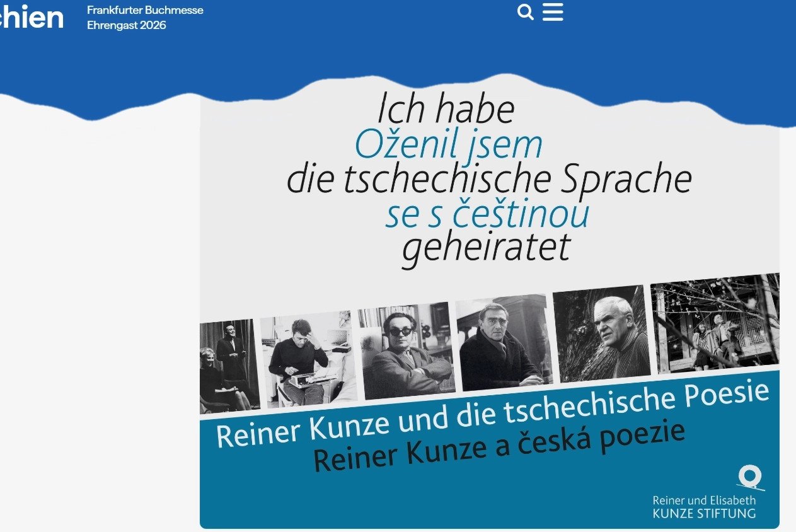Click 'Reiner Kunze a česká poezie' subtitle
This screenshot has height=532, width=796.
(x=499, y=446)
